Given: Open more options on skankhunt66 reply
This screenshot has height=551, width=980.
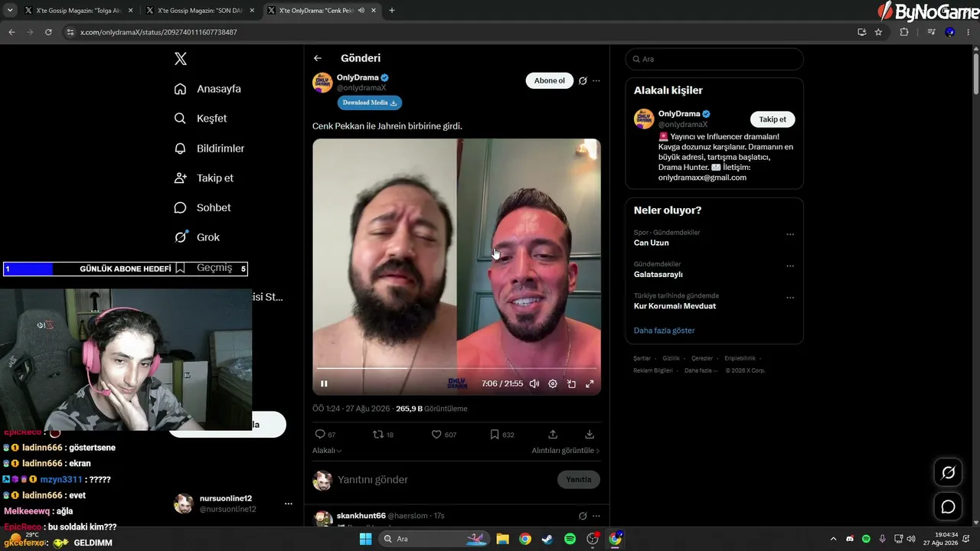Looking at the screenshot, I should click(596, 516).
